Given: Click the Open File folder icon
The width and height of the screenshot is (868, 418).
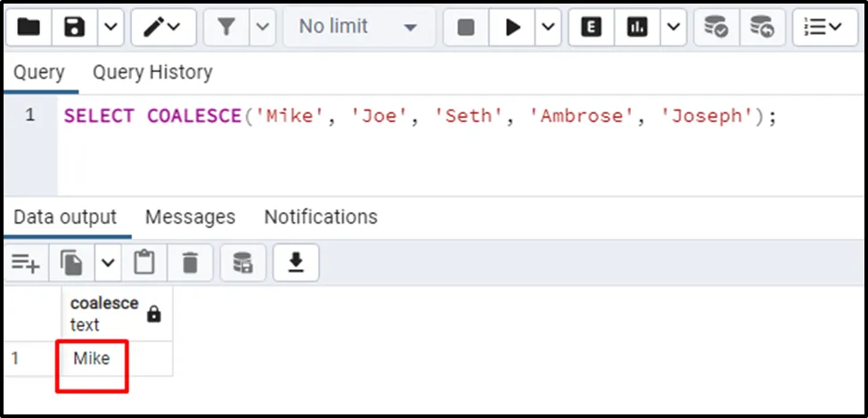Looking at the screenshot, I should click(x=29, y=28).
